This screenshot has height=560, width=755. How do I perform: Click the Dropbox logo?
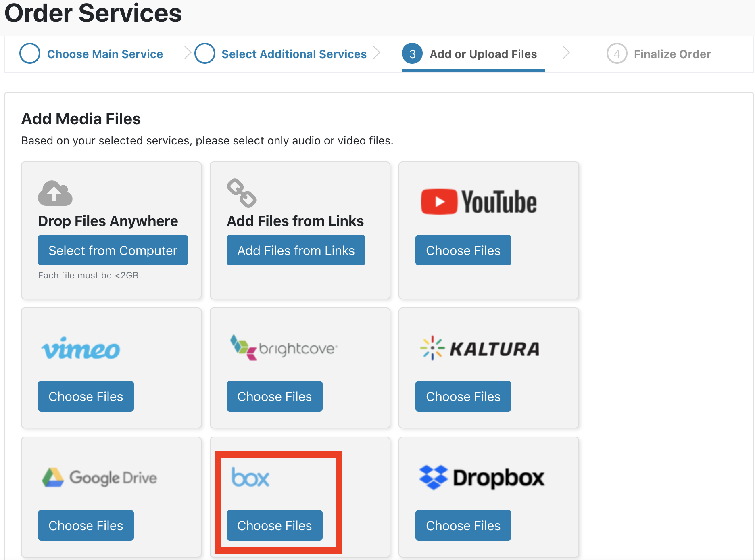482,478
